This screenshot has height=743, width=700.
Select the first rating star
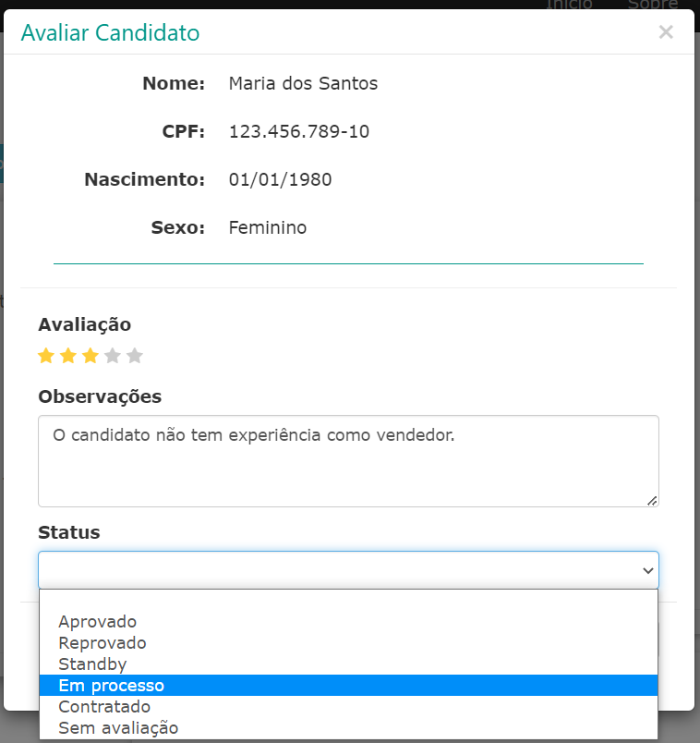point(44,355)
